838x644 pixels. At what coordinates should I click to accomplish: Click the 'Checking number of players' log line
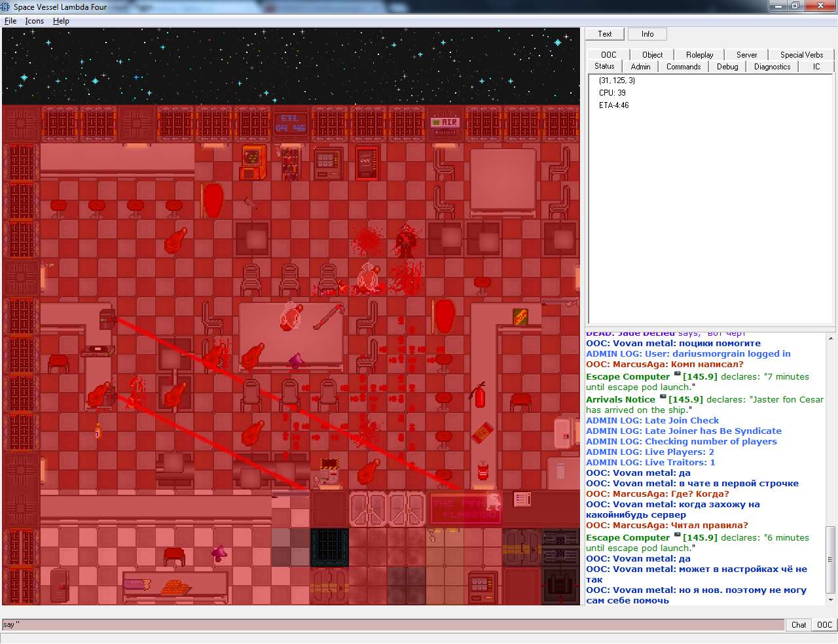(x=682, y=441)
